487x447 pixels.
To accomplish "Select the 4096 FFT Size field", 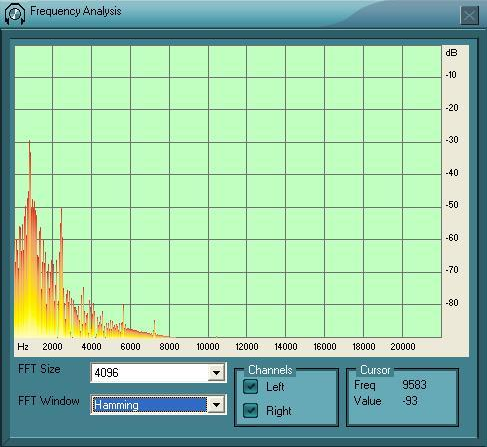I will [149, 372].
